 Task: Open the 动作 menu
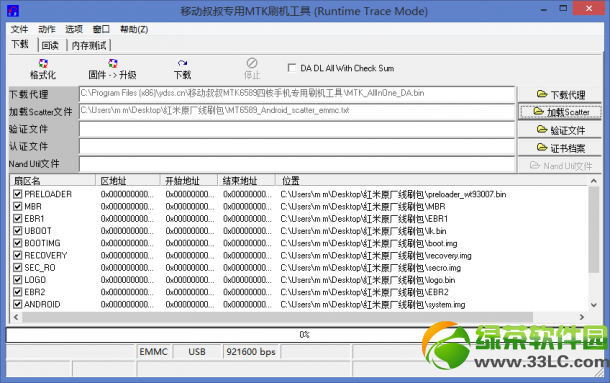pos(47,29)
